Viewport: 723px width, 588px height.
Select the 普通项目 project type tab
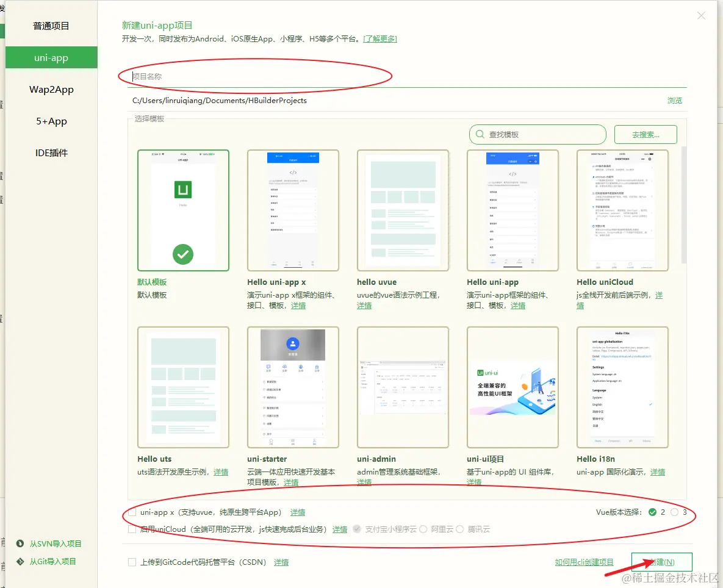pos(51,26)
